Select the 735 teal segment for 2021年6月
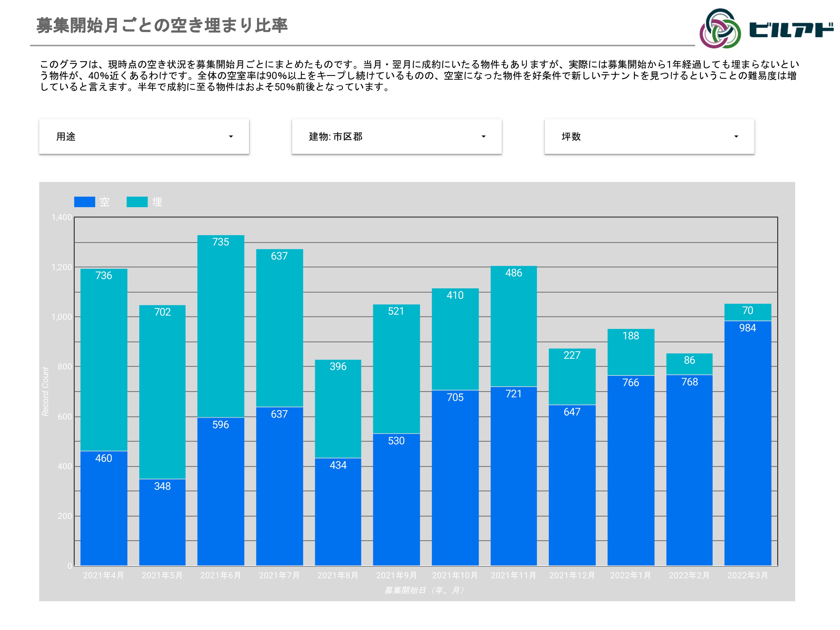The width and height of the screenshot is (840, 630). pos(221,326)
